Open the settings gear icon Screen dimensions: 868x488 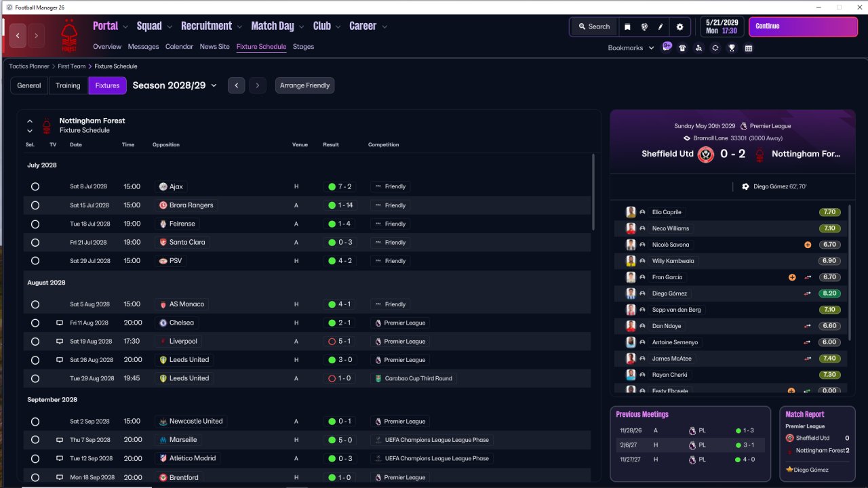680,26
